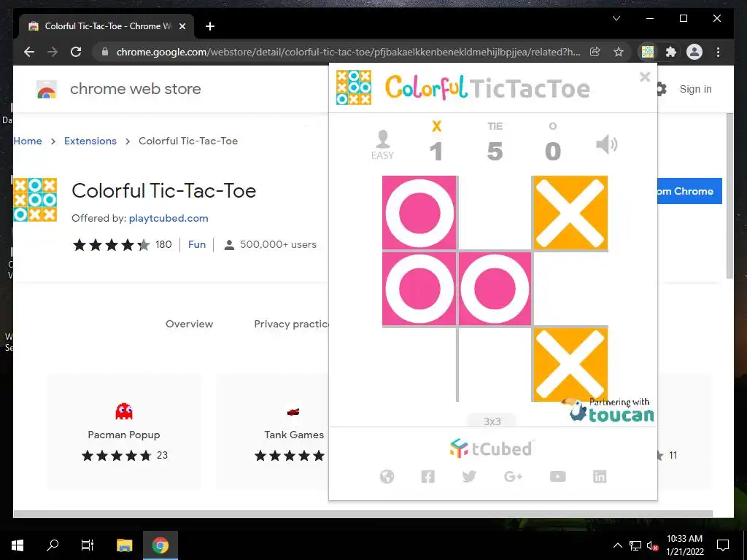Click the Colorful Tic-Tac-Toe store listing icon
Viewport: 747px width, 560px height.
(35, 200)
